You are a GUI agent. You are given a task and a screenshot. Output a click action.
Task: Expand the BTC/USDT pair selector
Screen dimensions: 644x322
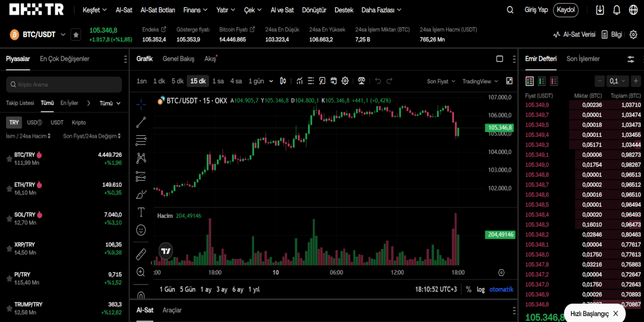(63, 34)
